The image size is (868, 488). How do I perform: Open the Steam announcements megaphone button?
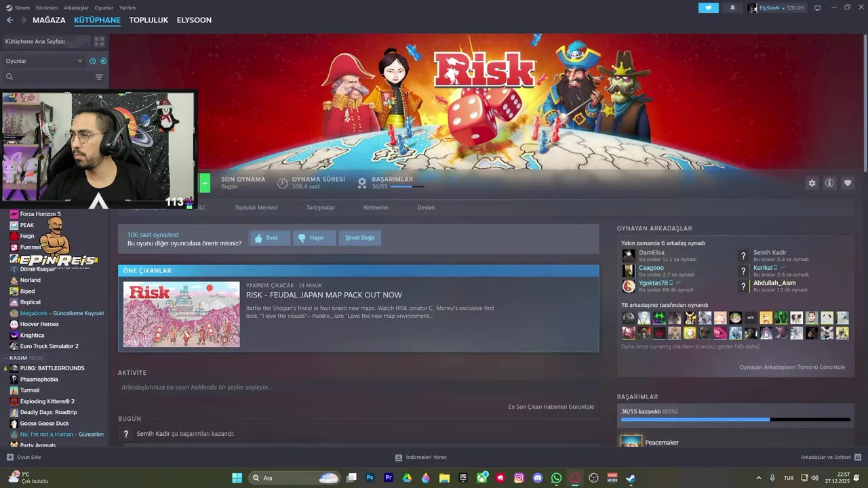(x=708, y=7)
